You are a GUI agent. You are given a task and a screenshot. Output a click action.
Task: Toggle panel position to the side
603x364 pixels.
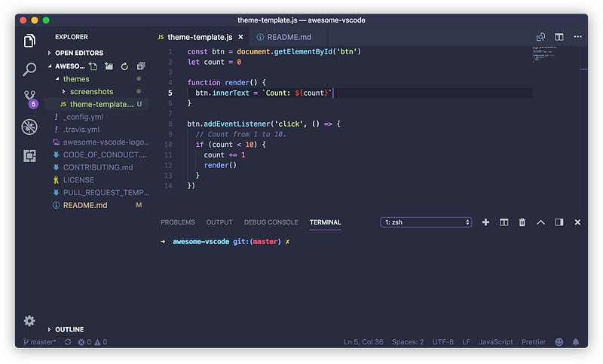tap(559, 222)
